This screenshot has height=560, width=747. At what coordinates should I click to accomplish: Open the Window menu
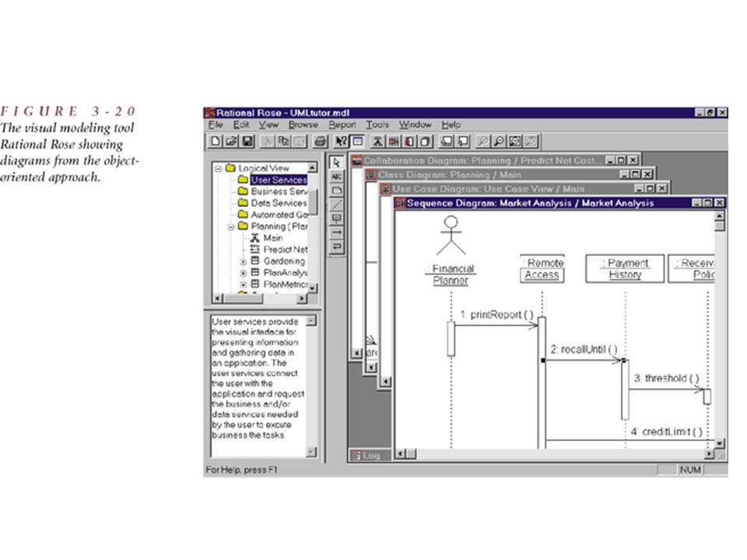click(415, 124)
